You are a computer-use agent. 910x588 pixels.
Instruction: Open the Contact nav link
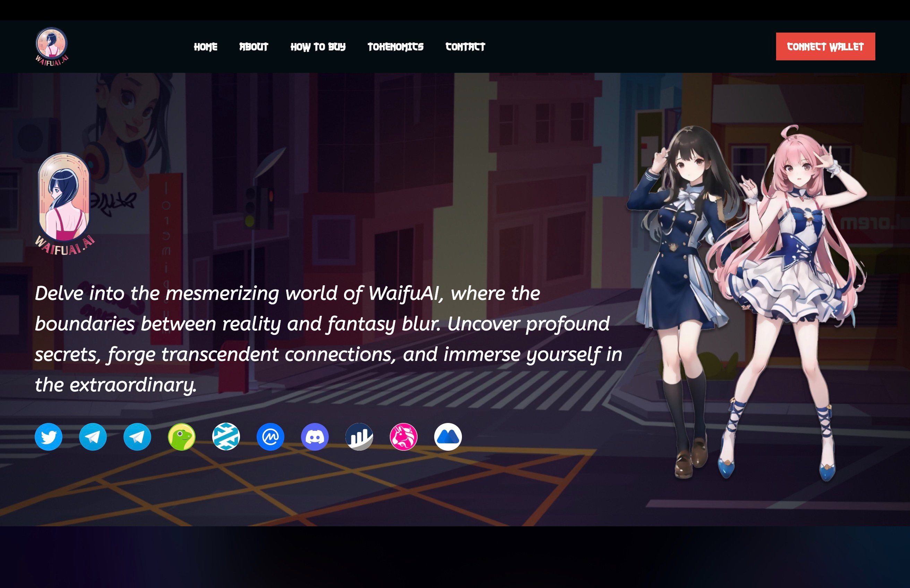coord(465,47)
